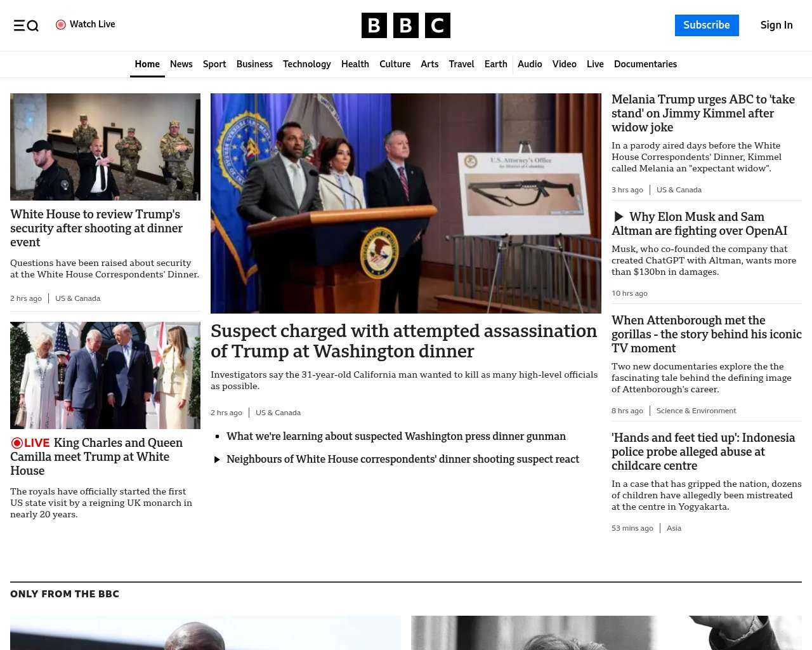
Task: Click the Asia category tag
Action: [x=674, y=528]
